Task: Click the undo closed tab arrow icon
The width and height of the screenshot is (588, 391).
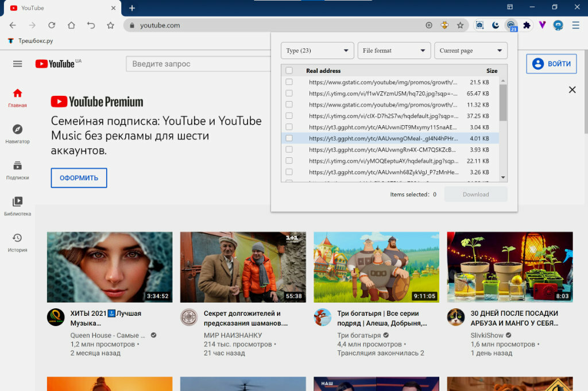Action: [91, 25]
